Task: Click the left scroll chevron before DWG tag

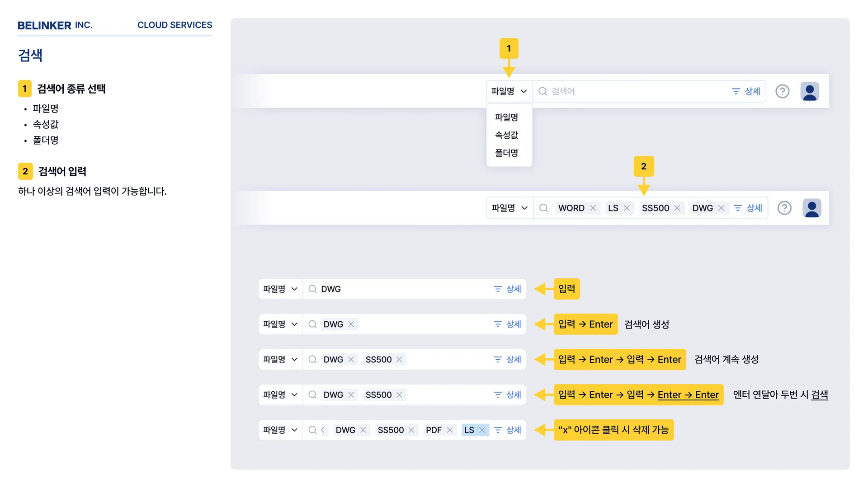Action: point(323,430)
